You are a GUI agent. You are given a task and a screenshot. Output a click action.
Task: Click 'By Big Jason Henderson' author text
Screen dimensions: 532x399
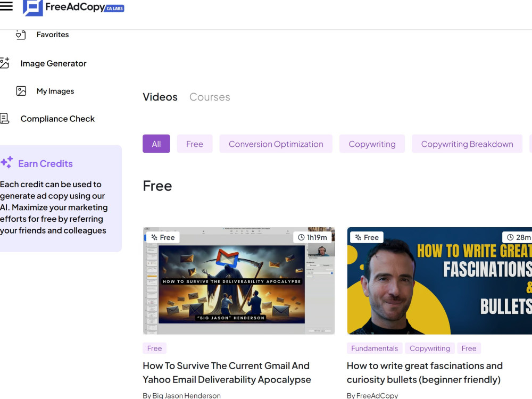tap(181, 395)
